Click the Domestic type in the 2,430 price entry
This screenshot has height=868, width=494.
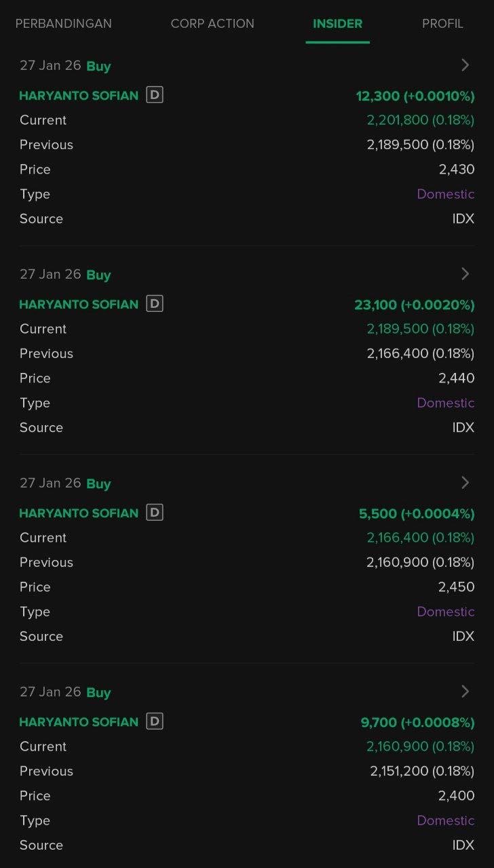click(445, 194)
